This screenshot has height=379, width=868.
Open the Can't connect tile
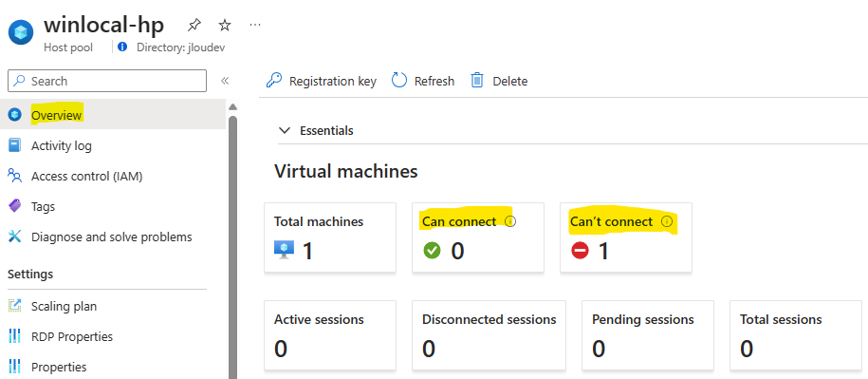pos(626,237)
